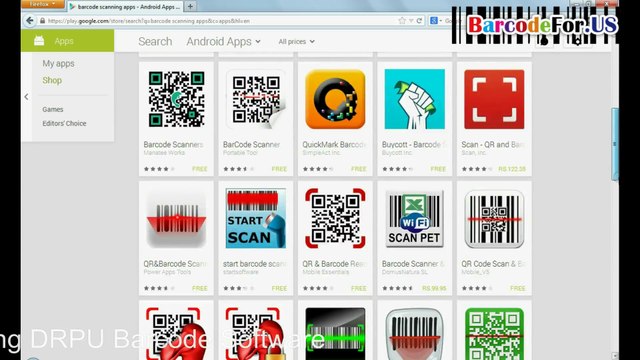The width and height of the screenshot is (640, 360).
Task: Open BarCode Scanner app by Portable Tool
Action: pyautogui.click(x=256, y=119)
